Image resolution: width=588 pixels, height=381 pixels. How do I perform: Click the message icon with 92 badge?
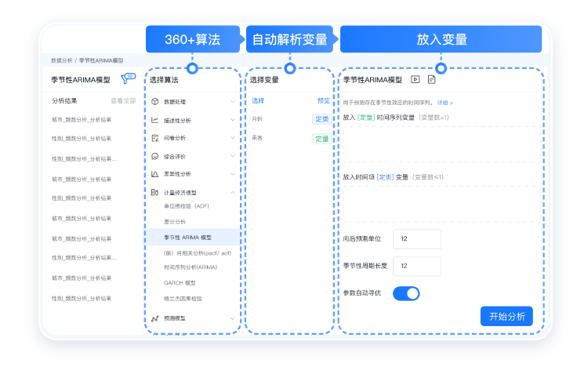pyautogui.click(x=128, y=78)
